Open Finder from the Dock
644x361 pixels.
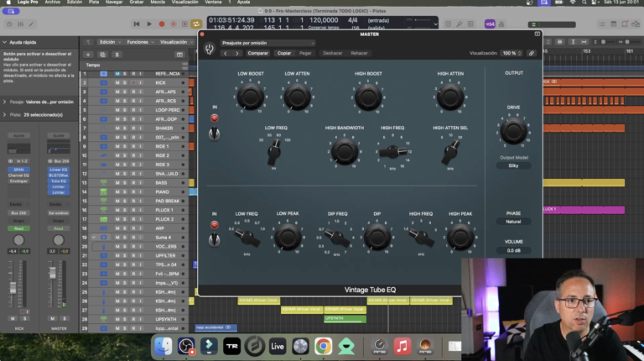tap(163, 346)
